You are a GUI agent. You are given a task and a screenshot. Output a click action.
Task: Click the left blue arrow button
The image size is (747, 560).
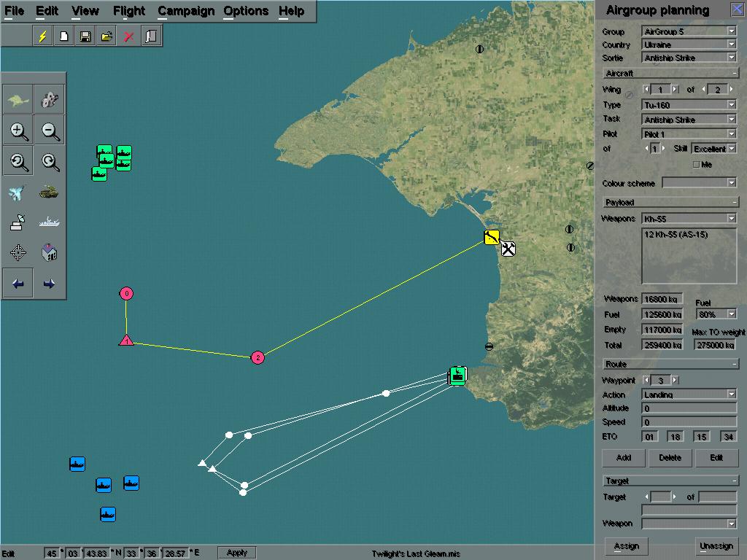(x=18, y=284)
